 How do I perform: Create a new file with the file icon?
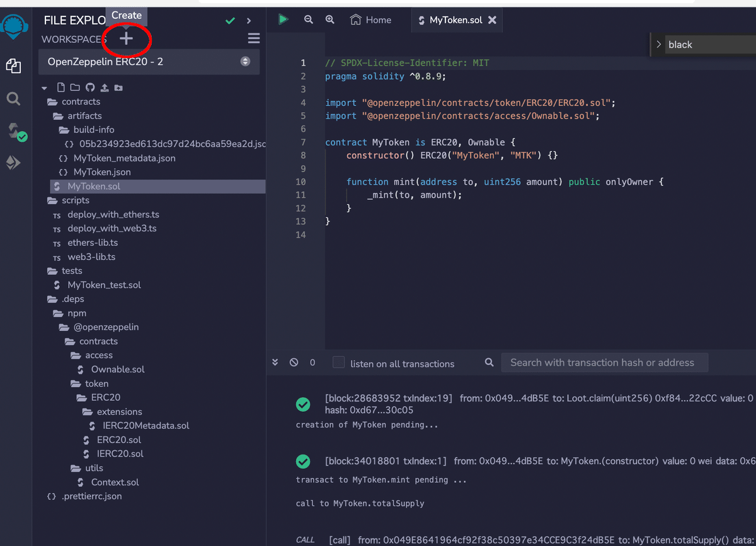click(61, 88)
